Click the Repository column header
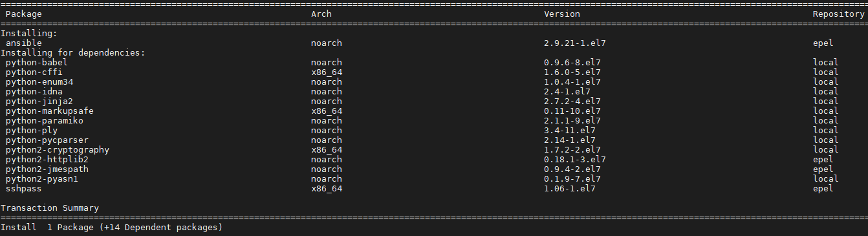Viewport: 868px width, 236px height. coord(838,14)
